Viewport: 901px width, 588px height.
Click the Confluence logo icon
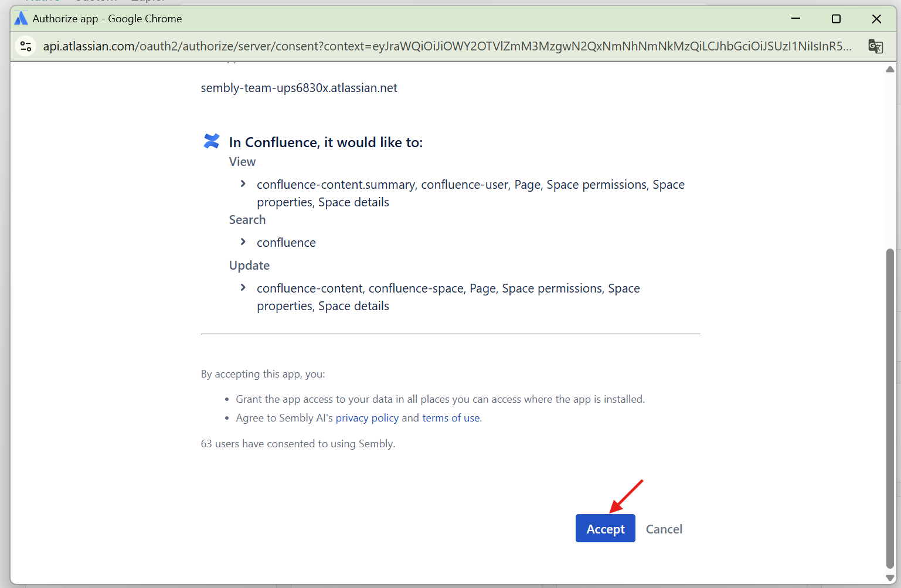click(211, 141)
